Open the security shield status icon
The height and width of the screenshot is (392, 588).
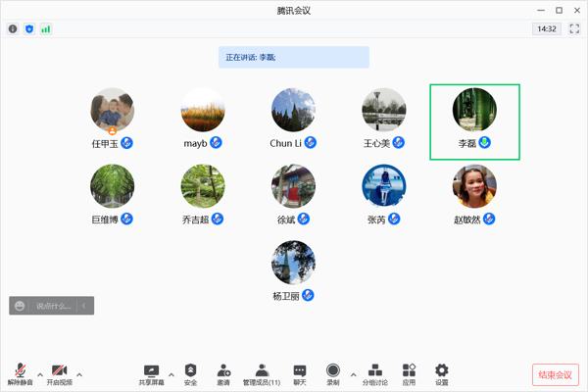[x=29, y=29]
